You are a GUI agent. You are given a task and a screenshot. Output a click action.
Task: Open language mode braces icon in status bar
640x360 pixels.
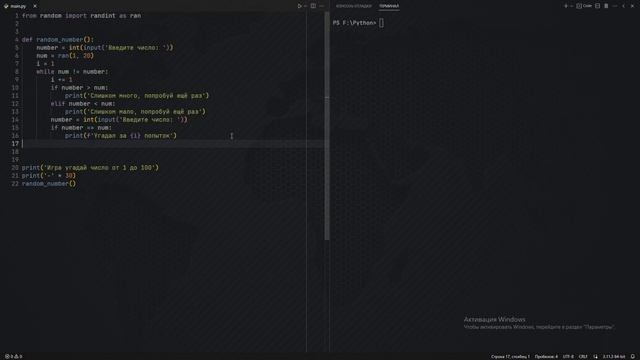pyautogui.click(x=596, y=356)
